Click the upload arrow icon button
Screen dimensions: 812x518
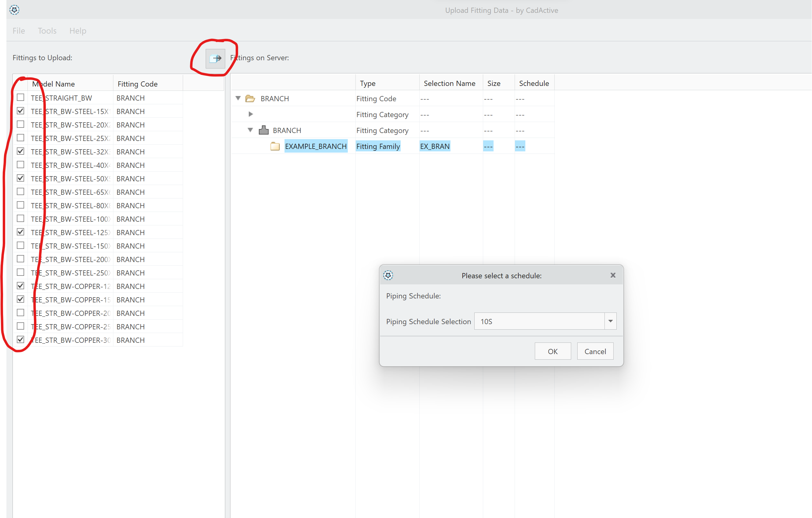(x=215, y=58)
